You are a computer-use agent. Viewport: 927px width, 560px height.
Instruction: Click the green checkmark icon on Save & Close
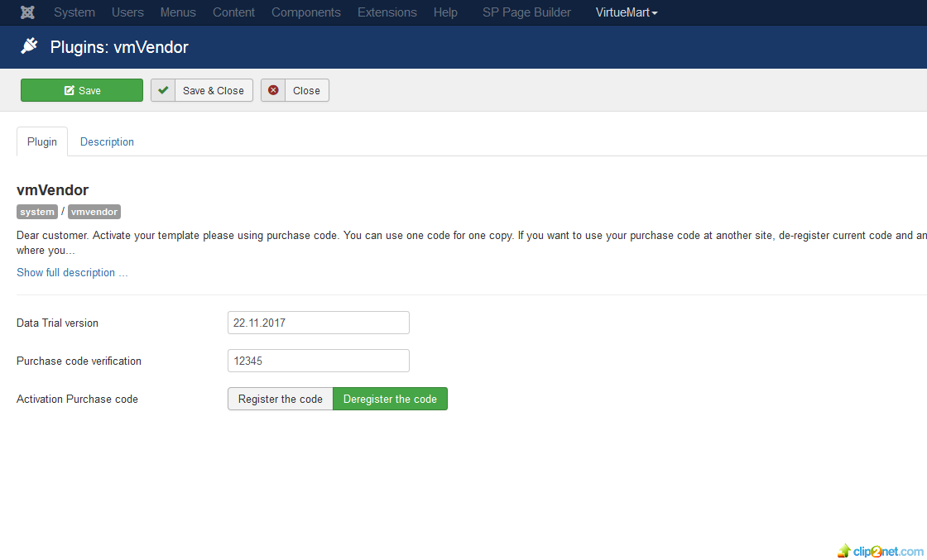click(163, 90)
